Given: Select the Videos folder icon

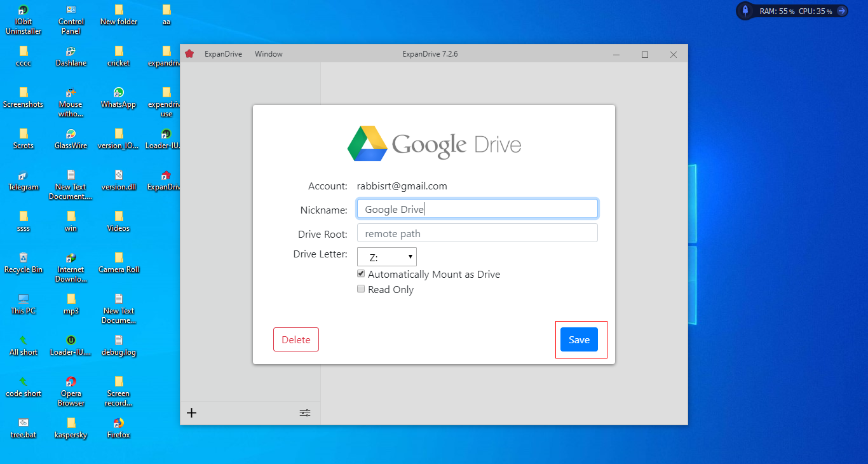Looking at the screenshot, I should click(x=119, y=217).
